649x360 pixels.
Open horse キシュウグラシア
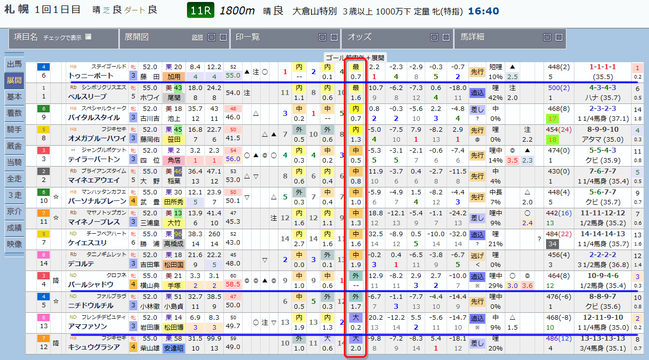coord(94,348)
